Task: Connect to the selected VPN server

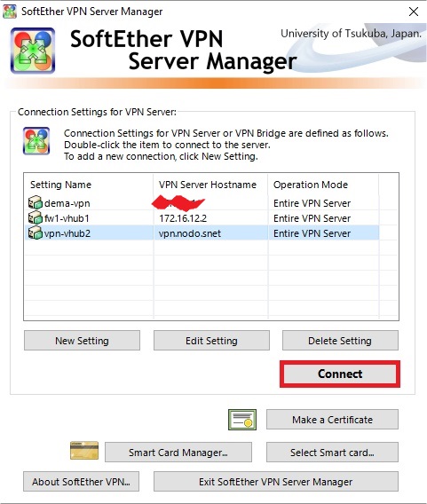Action: [x=340, y=374]
